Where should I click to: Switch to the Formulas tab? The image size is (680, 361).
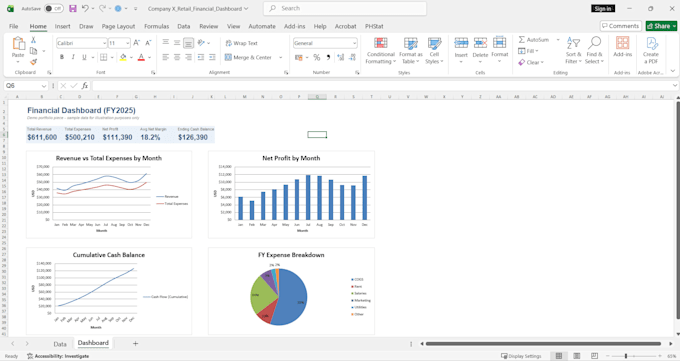[157, 26]
